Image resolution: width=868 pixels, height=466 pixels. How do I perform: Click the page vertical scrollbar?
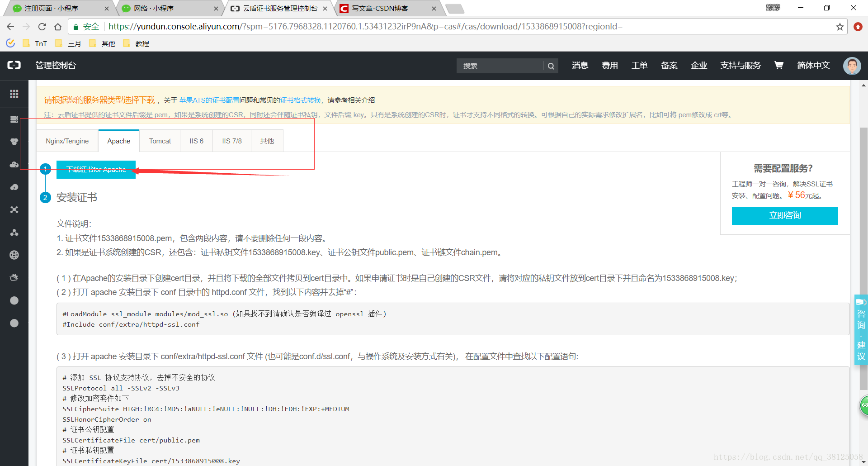863,258
